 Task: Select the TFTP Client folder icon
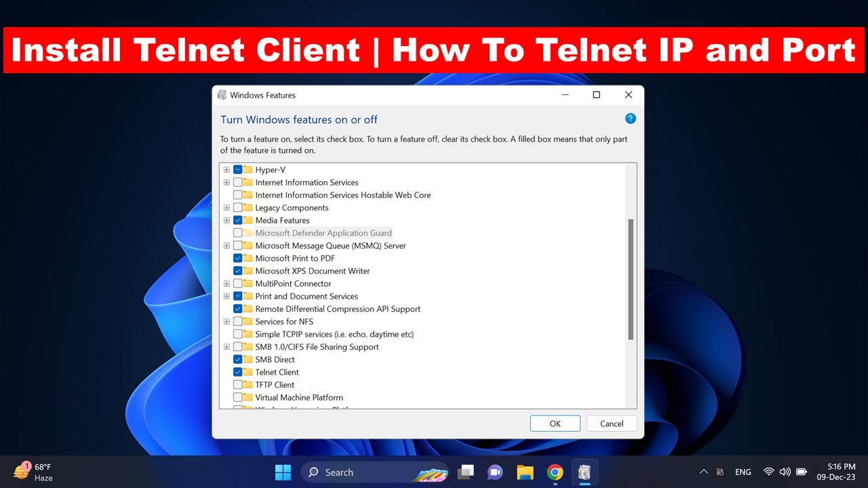pos(248,385)
